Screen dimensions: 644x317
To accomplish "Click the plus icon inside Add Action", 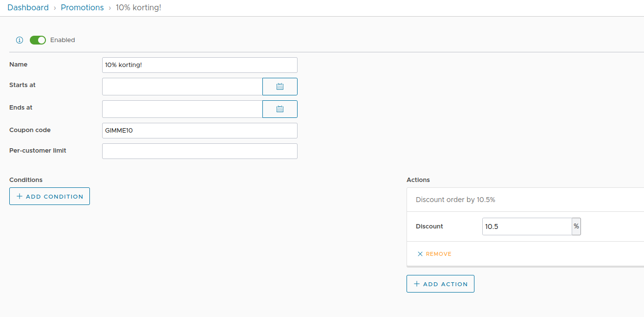I will click(x=416, y=284).
